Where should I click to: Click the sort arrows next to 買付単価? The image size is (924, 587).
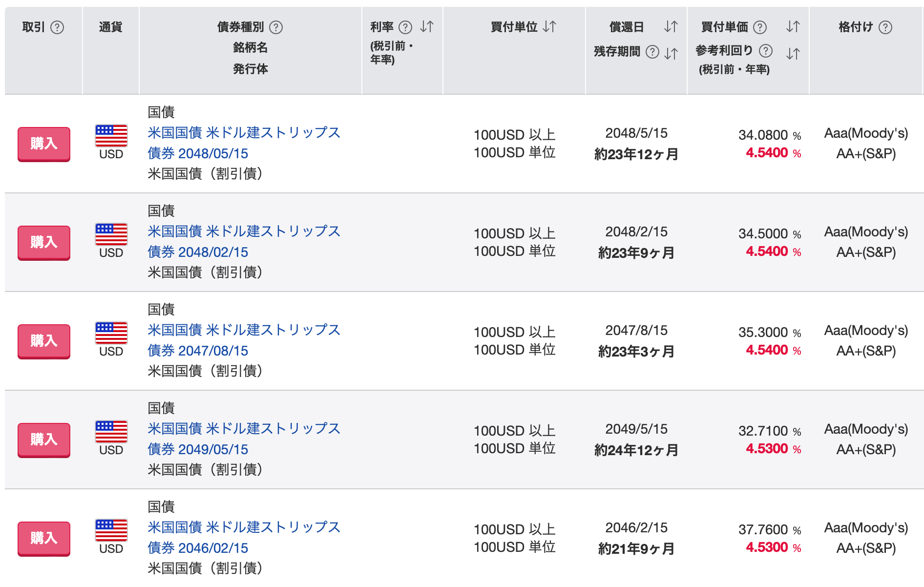pos(794,27)
